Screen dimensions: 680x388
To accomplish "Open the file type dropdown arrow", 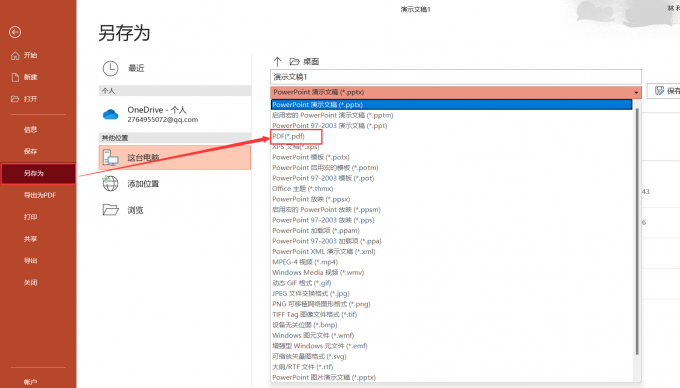I will click(636, 92).
